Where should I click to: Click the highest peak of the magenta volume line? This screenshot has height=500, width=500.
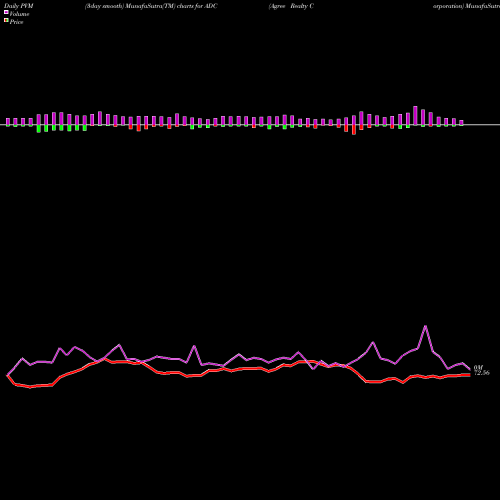[425, 326]
